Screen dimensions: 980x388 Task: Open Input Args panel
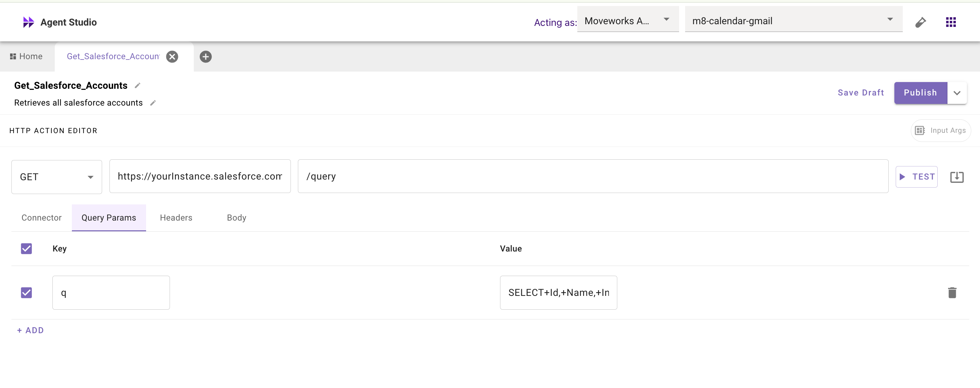pos(940,130)
